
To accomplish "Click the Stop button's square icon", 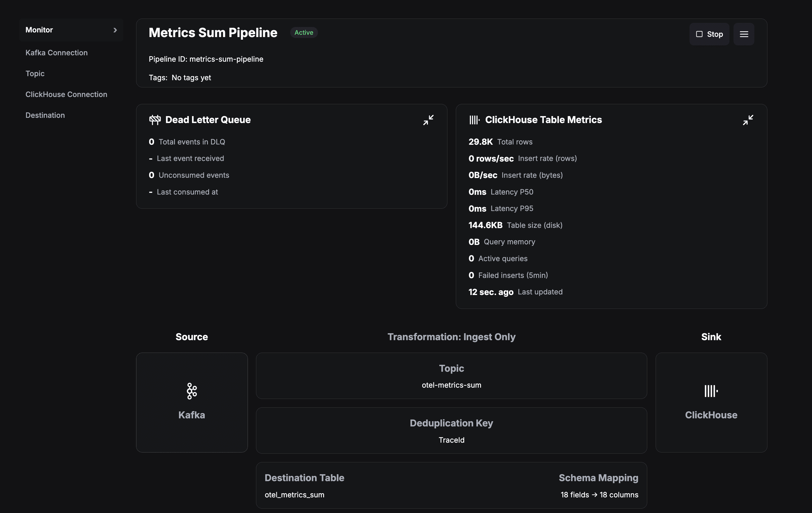I will (x=699, y=34).
